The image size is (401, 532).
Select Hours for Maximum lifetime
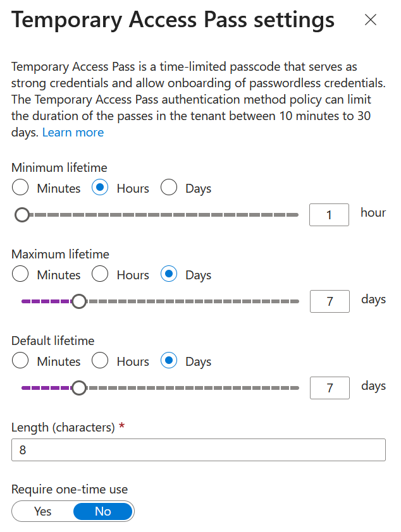[x=101, y=275]
